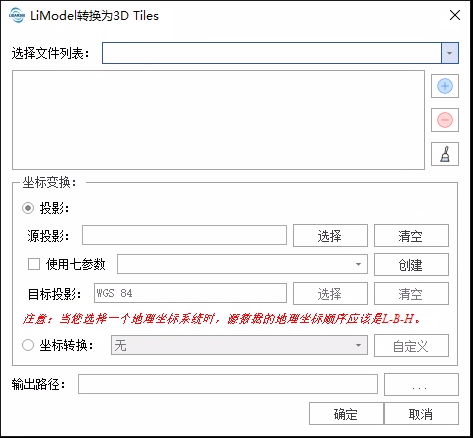Image resolution: width=473 pixels, height=438 pixels.
Task: Click the 自定义 button
Action: [x=411, y=346]
